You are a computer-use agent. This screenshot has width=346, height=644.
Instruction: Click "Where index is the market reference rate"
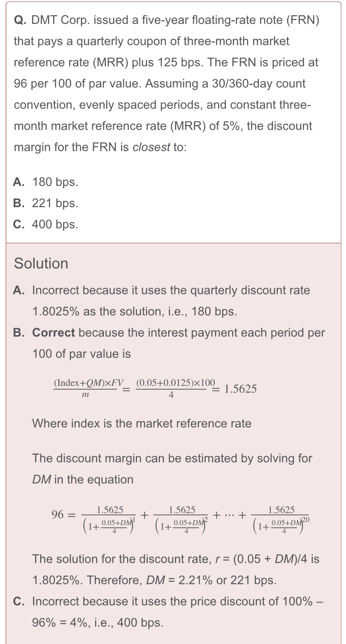(x=142, y=423)
